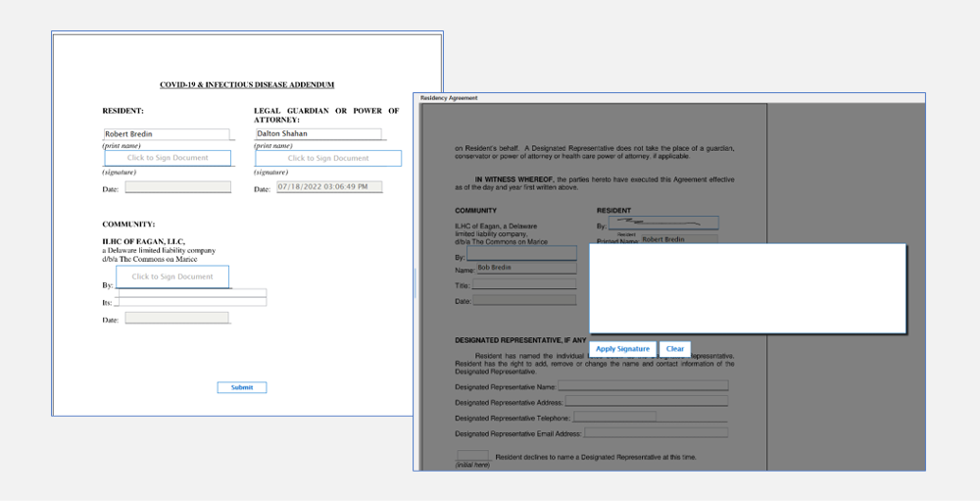
Task: Draw in the white signature pad area
Action: 748,288
